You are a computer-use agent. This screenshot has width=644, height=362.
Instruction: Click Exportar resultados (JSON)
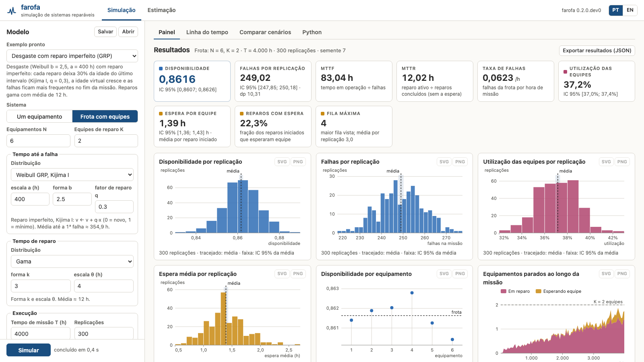[x=597, y=50]
